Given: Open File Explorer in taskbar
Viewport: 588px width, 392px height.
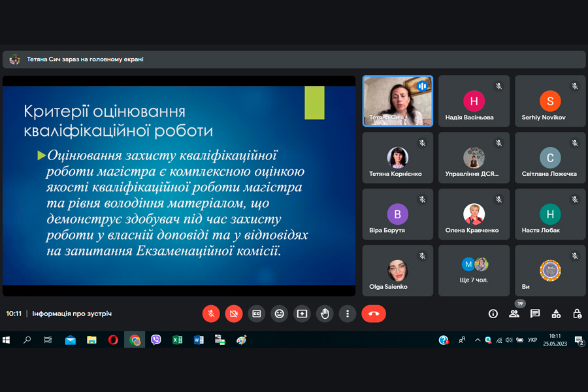Looking at the screenshot, I should [91, 340].
